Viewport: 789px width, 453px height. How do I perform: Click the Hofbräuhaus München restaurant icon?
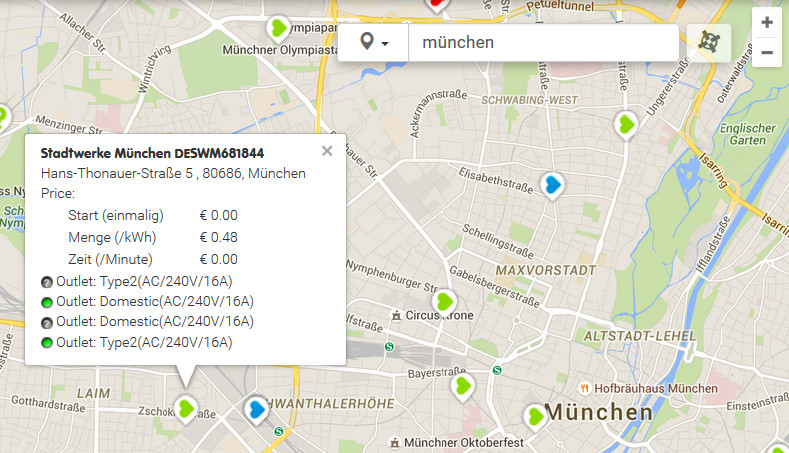[585, 388]
